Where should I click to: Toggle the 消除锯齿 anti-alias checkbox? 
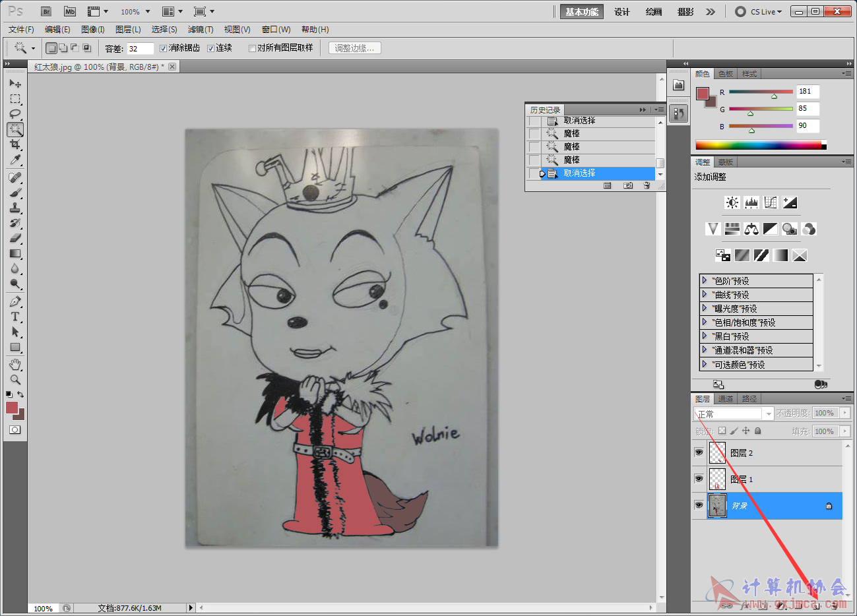[163, 48]
